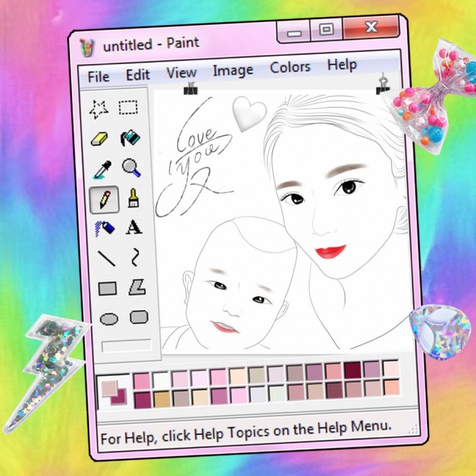
Task: Open the Edit menu
Action: (x=138, y=75)
